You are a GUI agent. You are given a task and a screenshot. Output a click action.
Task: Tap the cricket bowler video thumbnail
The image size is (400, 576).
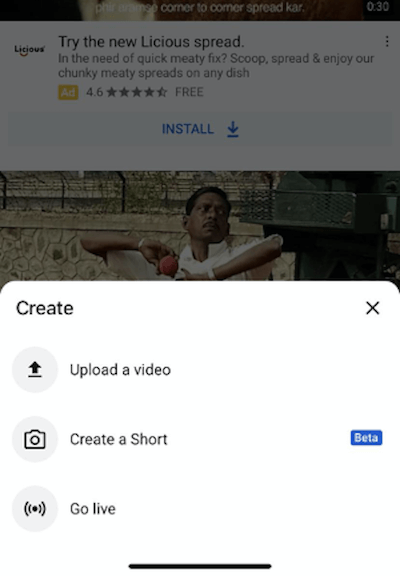point(200,226)
